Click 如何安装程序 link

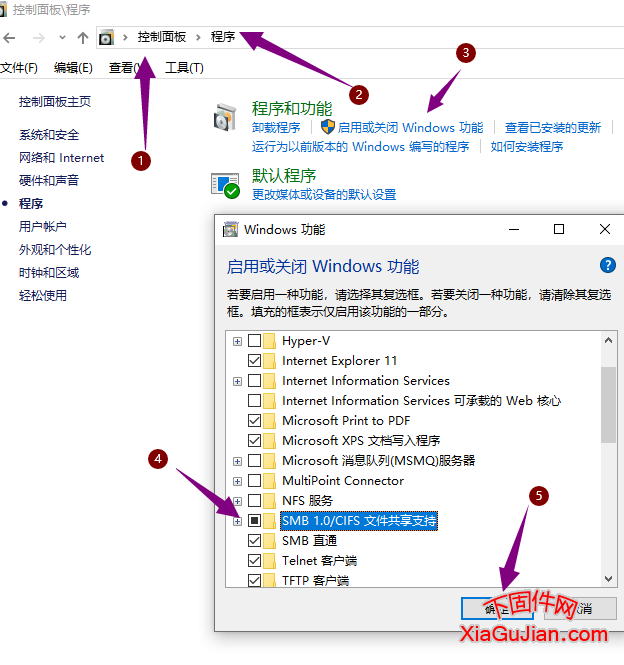(x=527, y=147)
